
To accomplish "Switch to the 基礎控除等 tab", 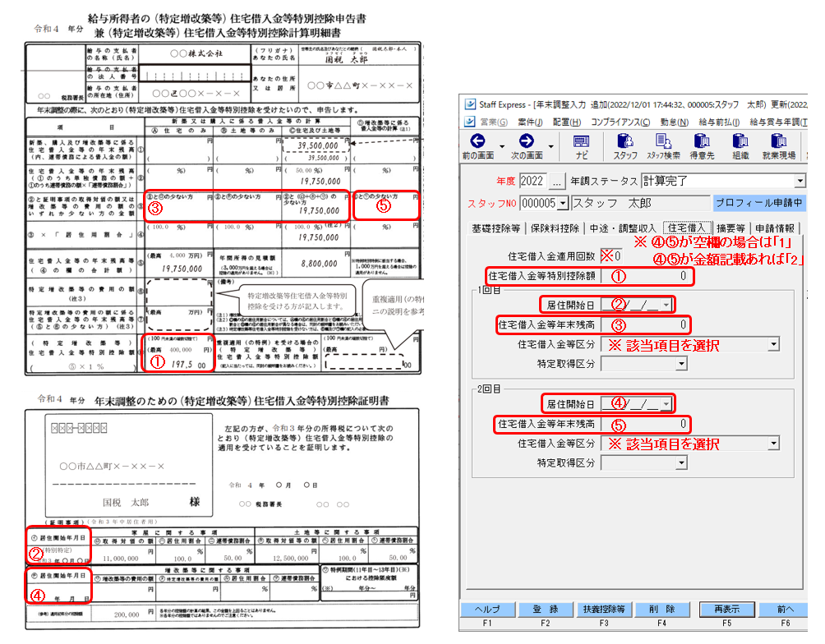I will click(x=495, y=228).
